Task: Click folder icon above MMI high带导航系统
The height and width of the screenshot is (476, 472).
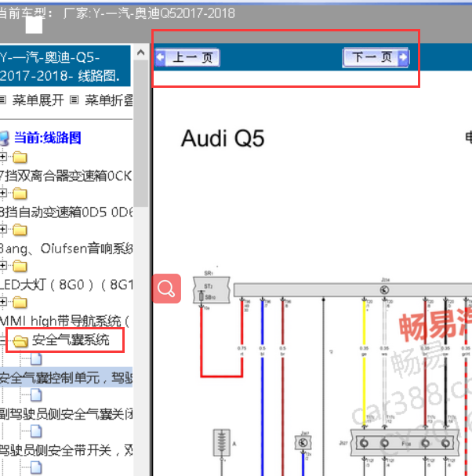Action: tap(20, 303)
